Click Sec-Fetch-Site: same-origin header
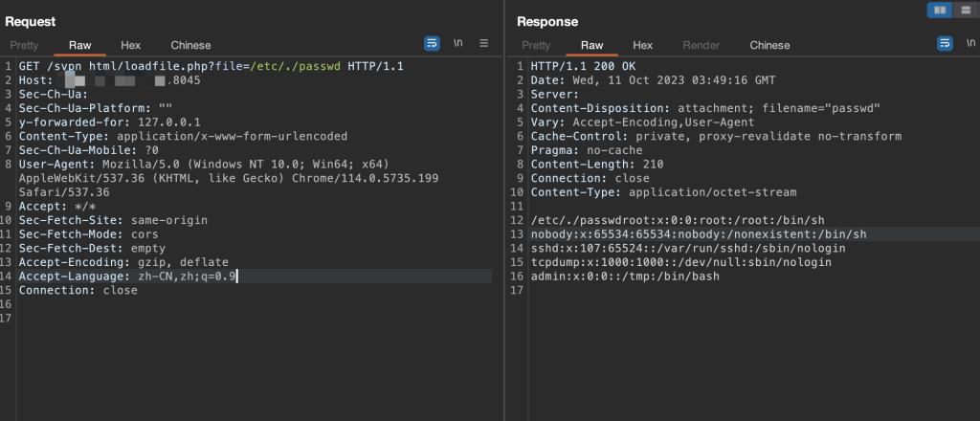Viewport: 980px width, 421px height. (113, 220)
